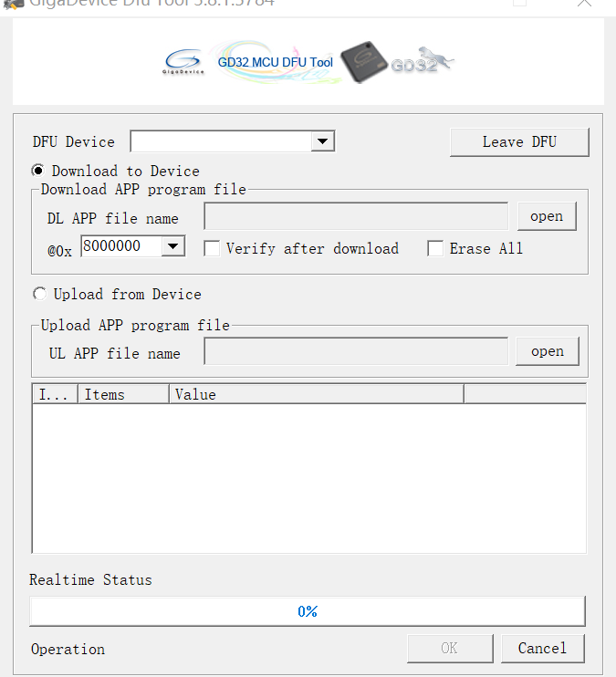The height and width of the screenshot is (677, 616).
Task: Click the GigaDevice logo in banner
Action: point(183,62)
